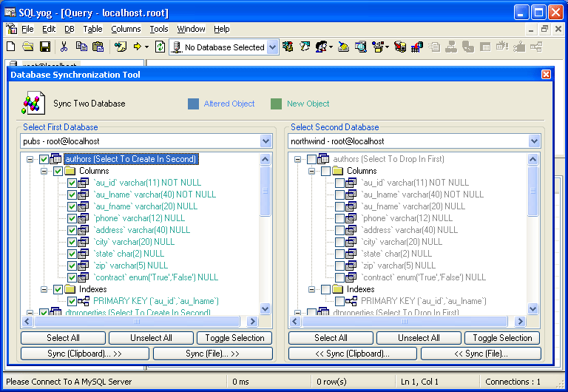Click the SQLyog system icon left of File menu
This screenshot has height=392, width=568.
tap(11, 28)
